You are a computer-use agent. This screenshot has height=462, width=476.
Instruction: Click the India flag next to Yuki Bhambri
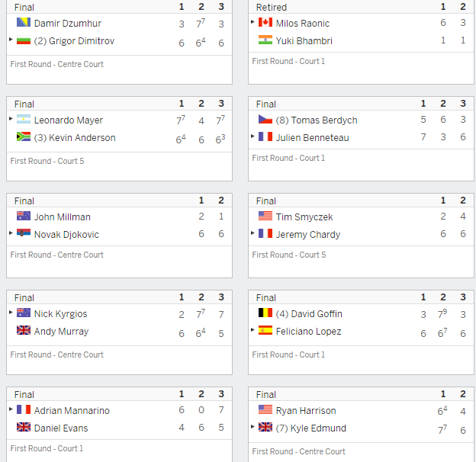pos(265,40)
